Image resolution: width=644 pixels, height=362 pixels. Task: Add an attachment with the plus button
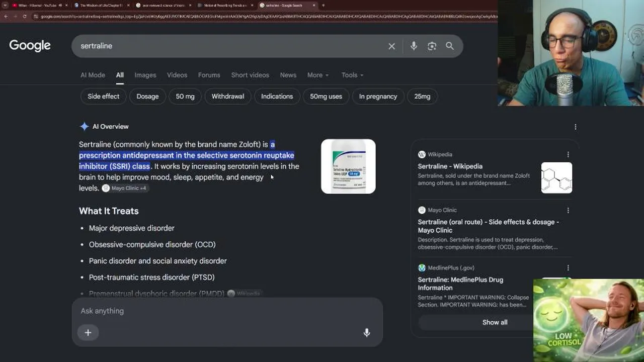pyautogui.click(x=88, y=332)
